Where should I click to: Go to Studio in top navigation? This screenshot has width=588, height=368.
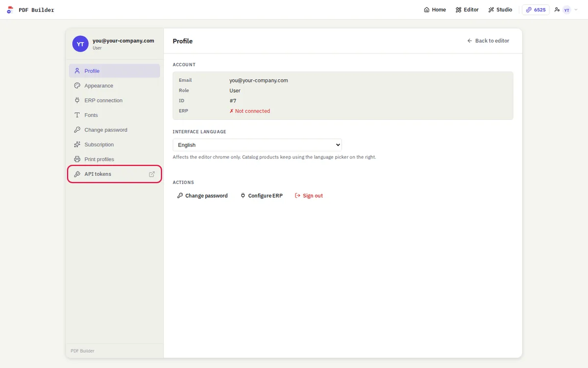[500, 10]
